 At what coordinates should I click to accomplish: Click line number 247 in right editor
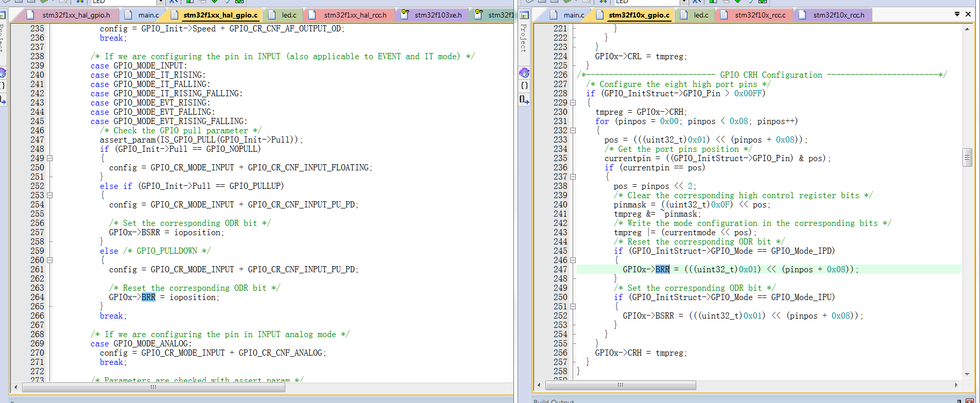point(560,270)
